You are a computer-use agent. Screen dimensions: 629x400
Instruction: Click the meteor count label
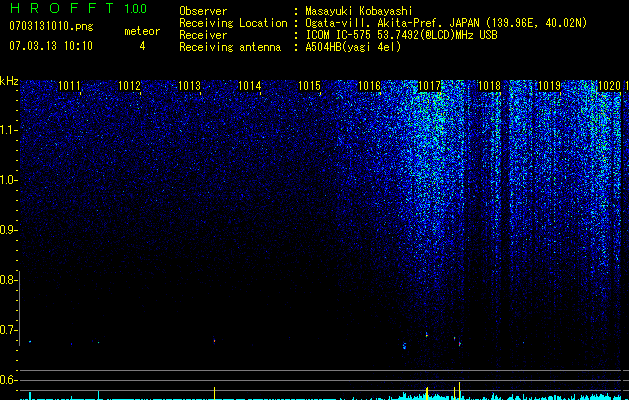pos(142,31)
